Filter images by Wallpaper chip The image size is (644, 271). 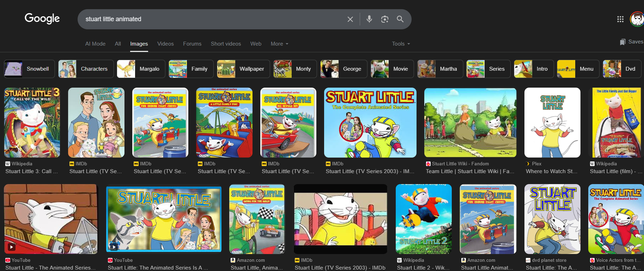243,69
